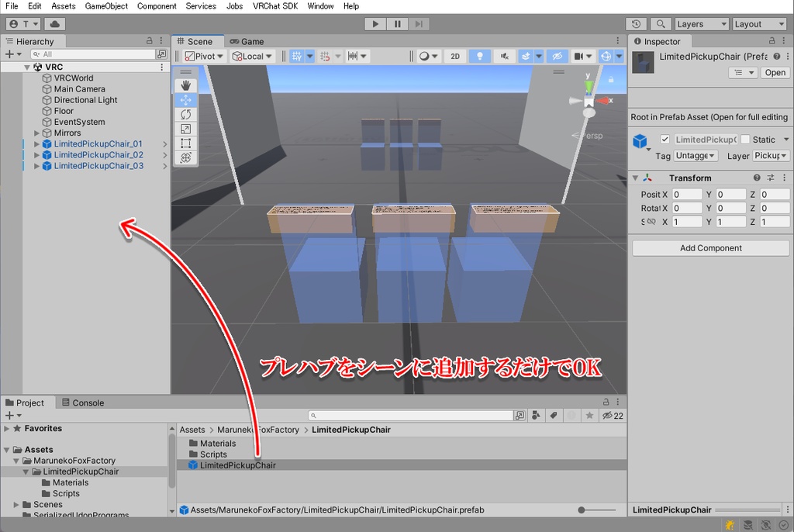
Task: Open the Materials folder in asset list
Action: pyautogui.click(x=218, y=444)
